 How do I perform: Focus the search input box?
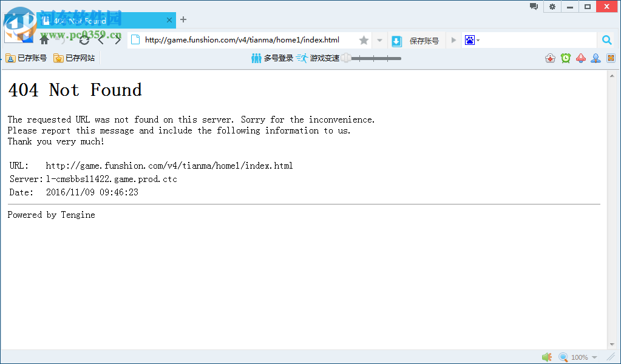coord(538,40)
